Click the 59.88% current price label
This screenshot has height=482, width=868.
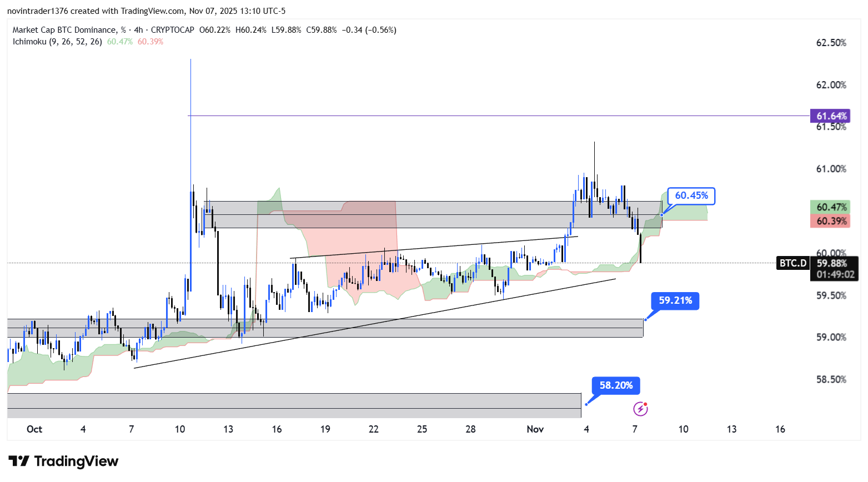(831, 264)
